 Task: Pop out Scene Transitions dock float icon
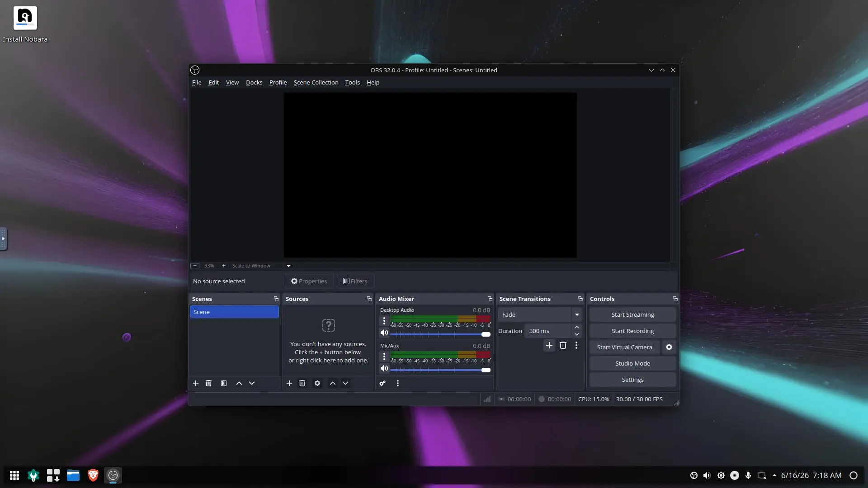pos(580,299)
